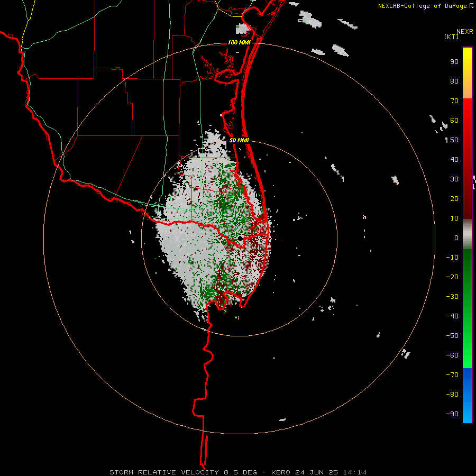Click the 100 NMI range ring label
This screenshot has width=476, height=476.
pyautogui.click(x=239, y=42)
